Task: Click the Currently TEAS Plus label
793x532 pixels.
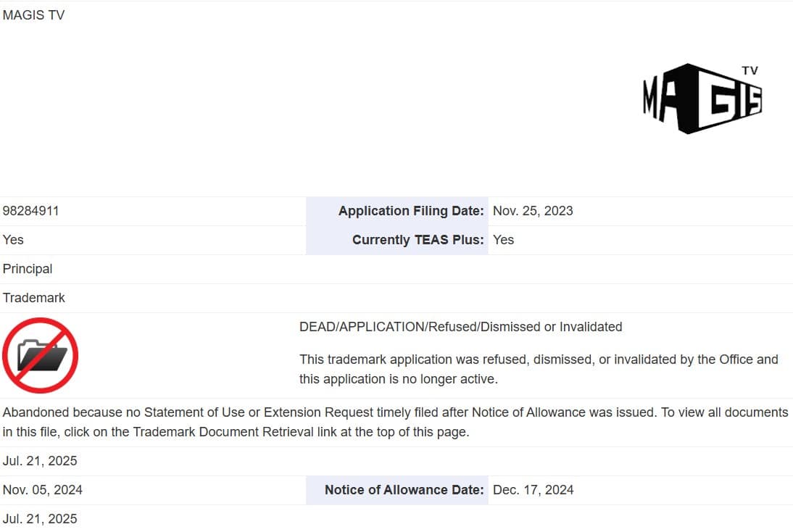Action: [418, 240]
